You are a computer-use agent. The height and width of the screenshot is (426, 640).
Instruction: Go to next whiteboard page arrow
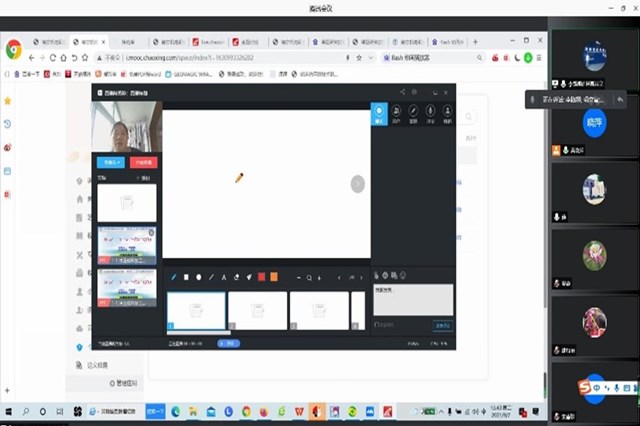pyautogui.click(x=358, y=183)
